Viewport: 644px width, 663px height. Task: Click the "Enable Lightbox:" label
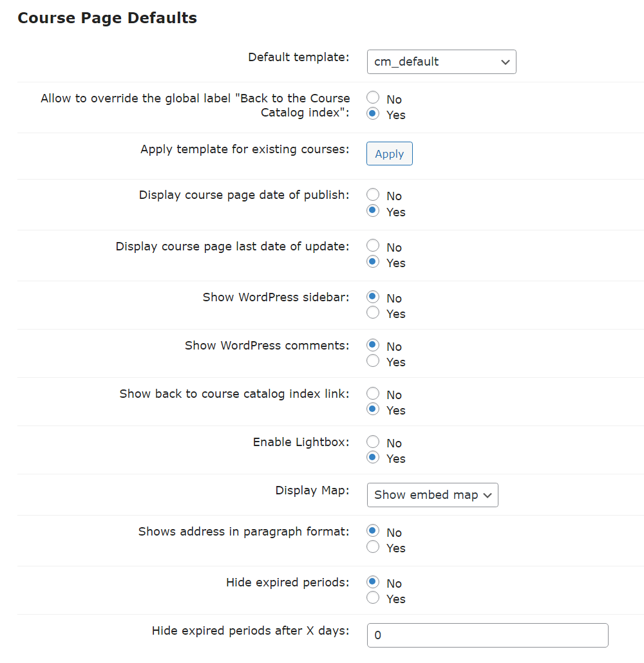pyautogui.click(x=301, y=442)
